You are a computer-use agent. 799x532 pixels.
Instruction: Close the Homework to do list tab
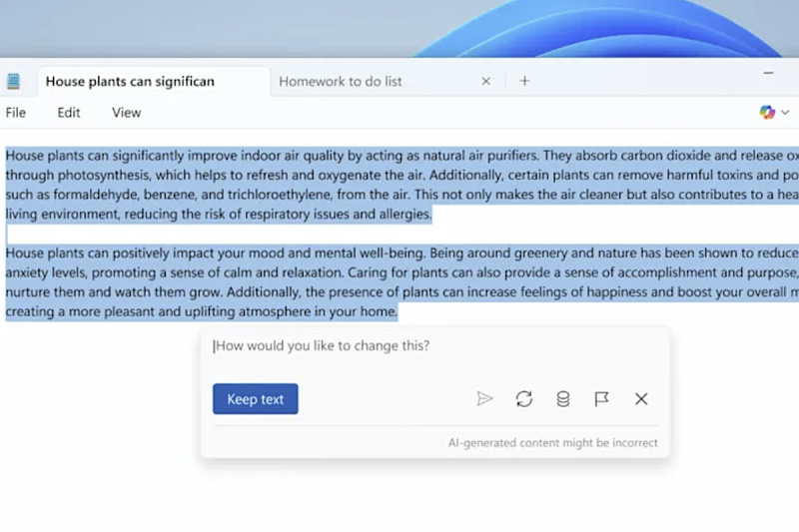click(486, 81)
